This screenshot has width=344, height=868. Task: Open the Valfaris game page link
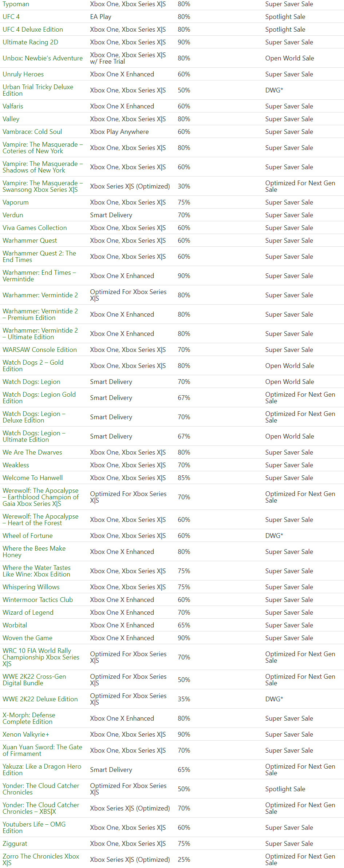[x=13, y=106]
